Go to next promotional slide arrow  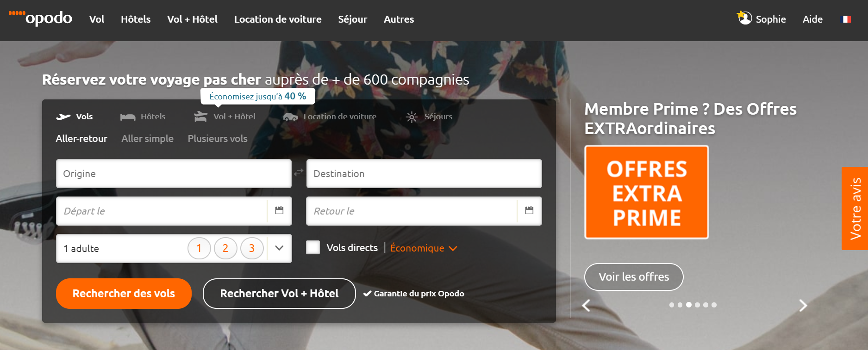(803, 306)
